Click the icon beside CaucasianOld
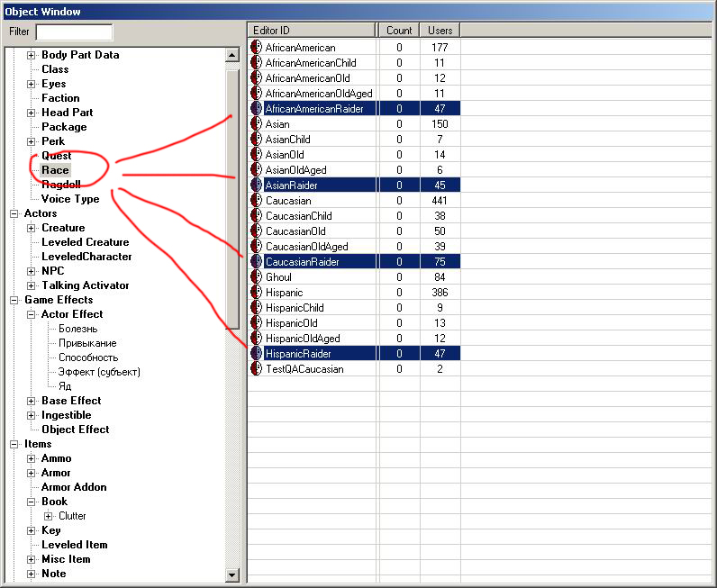The image size is (717, 588). [257, 231]
